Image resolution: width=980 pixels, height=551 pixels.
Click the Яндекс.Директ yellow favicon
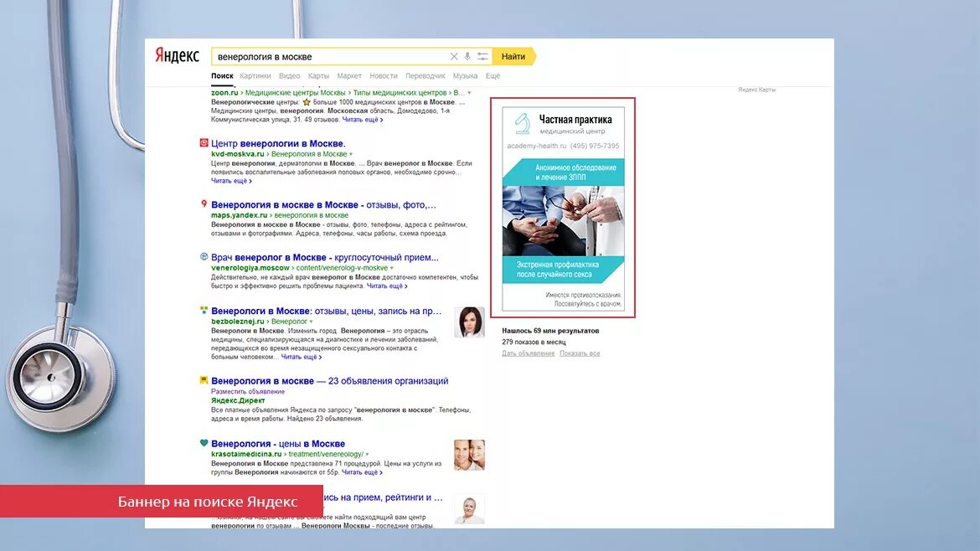(x=204, y=380)
